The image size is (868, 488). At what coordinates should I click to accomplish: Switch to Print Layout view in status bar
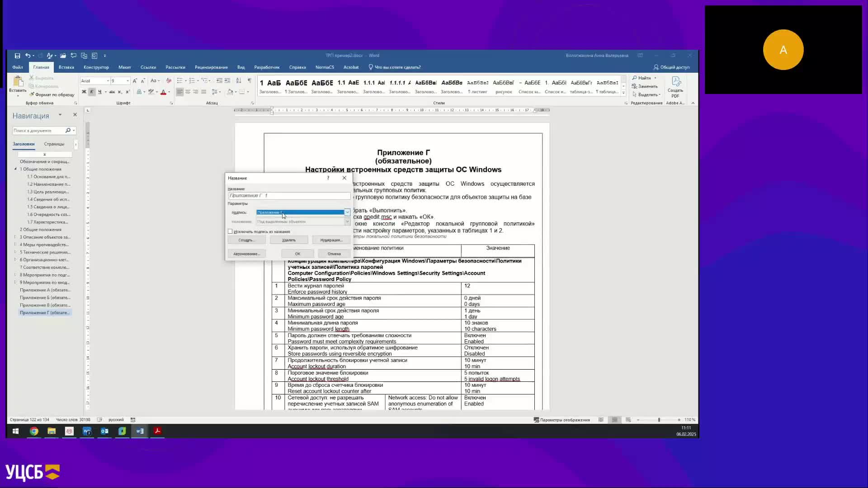pos(614,420)
